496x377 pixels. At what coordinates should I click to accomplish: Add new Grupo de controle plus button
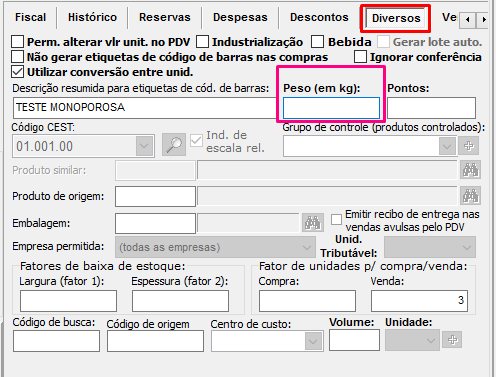(x=468, y=146)
